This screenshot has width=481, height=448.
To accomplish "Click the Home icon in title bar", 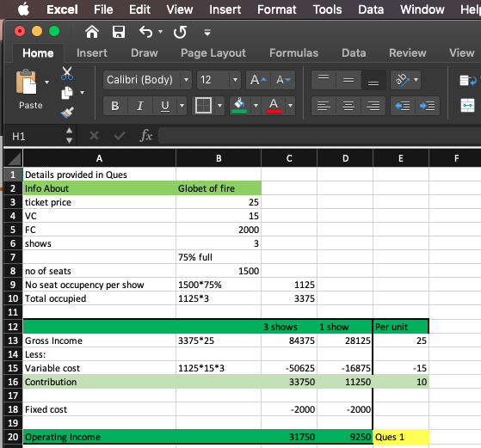I will [x=92, y=32].
